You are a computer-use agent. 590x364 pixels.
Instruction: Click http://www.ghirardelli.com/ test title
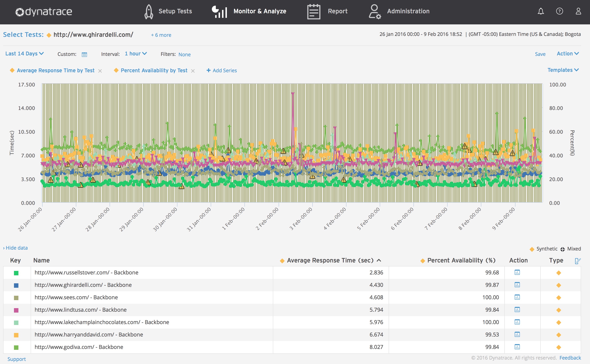[93, 35]
